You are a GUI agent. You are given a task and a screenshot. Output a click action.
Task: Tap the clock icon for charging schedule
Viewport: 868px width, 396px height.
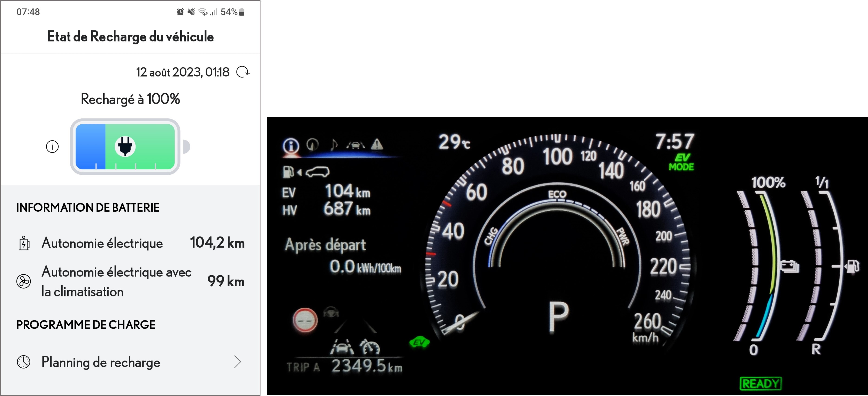click(x=24, y=362)
